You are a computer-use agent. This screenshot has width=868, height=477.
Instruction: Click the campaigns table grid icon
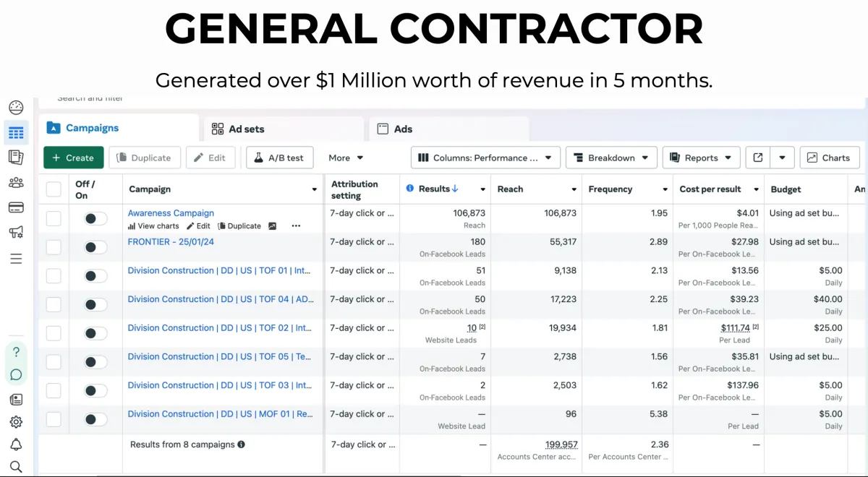point(16,133)
